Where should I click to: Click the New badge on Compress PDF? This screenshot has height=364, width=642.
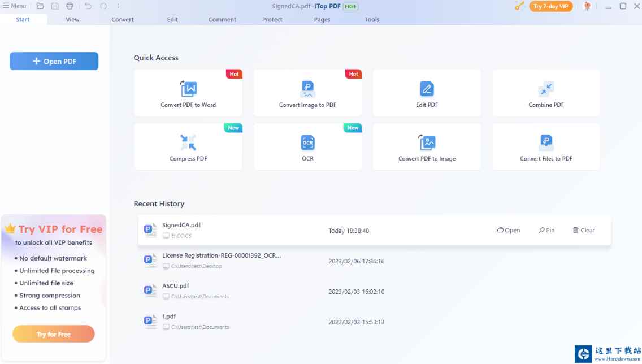tap(233, 128)
